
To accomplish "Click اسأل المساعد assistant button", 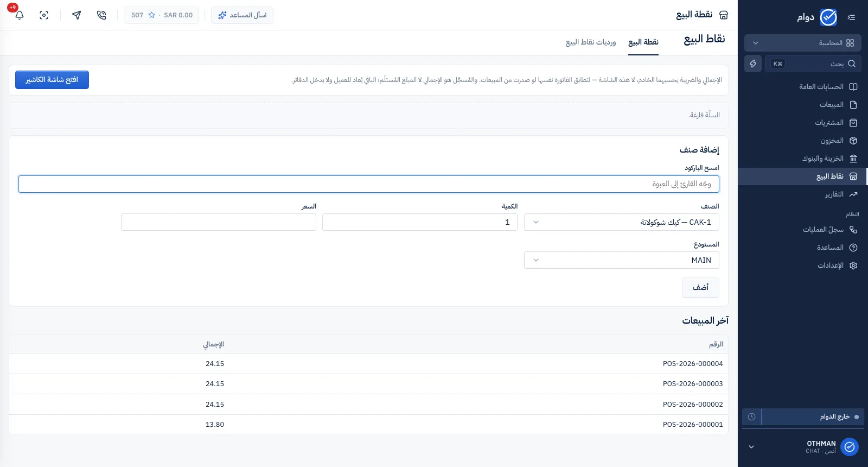I will point(242,15).
